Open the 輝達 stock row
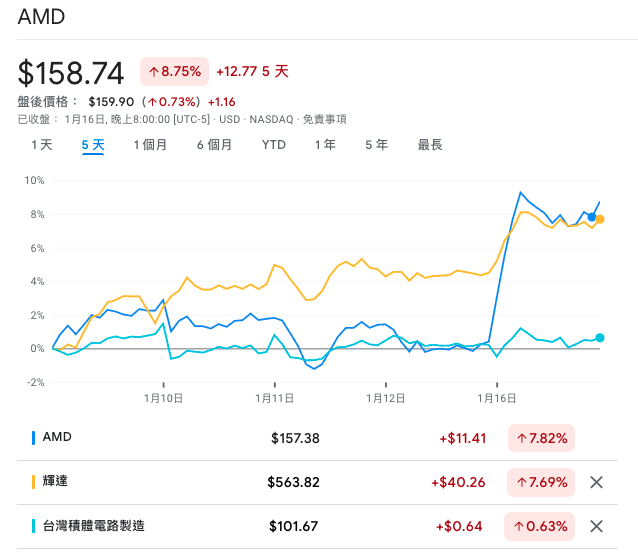This screenshot has width=638, height=556. point(317,482)
